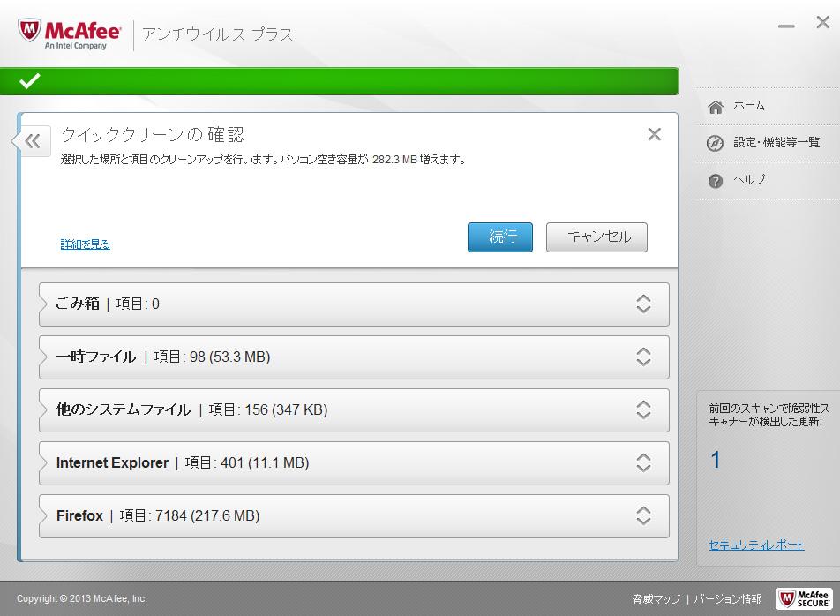Open the バージョン情報 link
Screen dimensions: 840x616
(x=727, y=599)
